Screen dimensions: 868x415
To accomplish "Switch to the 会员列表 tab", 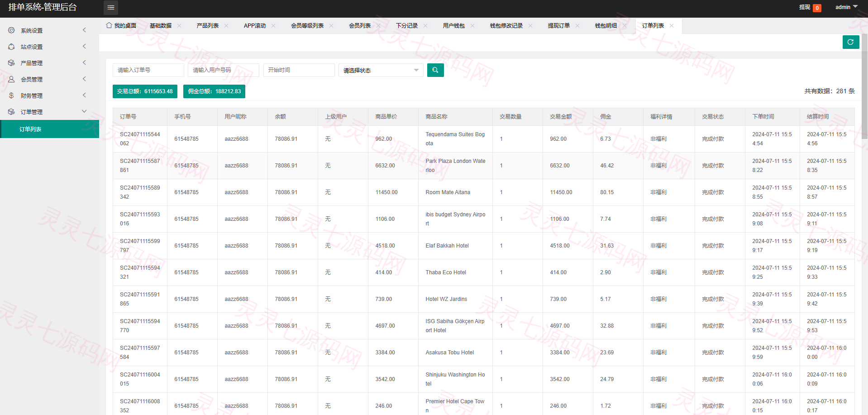I will pyautogui.click(x=360, y=26).
